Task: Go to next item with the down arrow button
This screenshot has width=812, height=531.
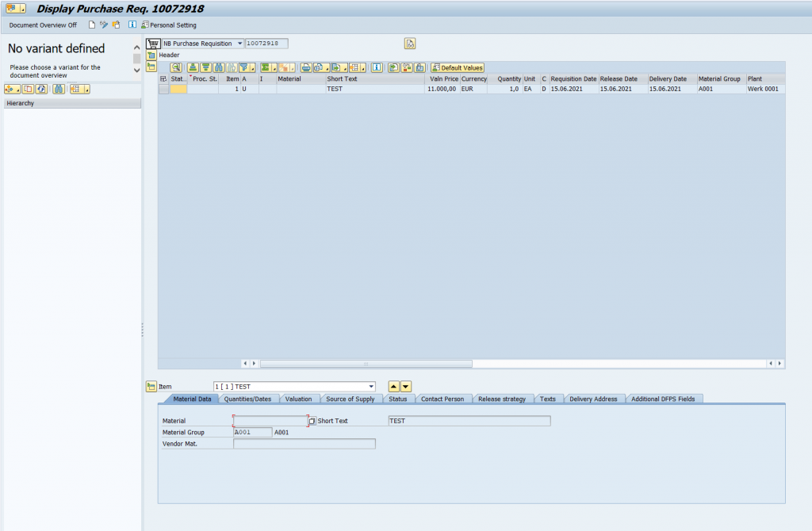Action: (x=406, y=387)
